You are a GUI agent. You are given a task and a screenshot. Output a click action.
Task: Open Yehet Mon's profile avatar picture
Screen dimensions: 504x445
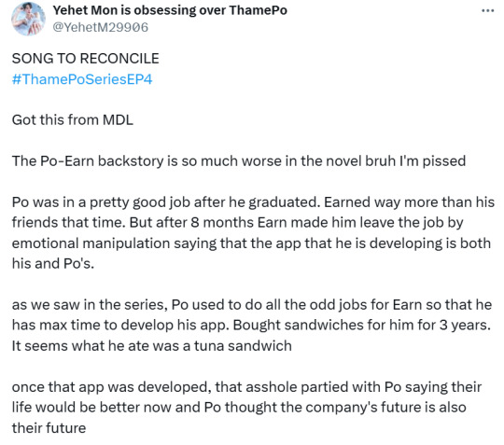tap(28, 19)
